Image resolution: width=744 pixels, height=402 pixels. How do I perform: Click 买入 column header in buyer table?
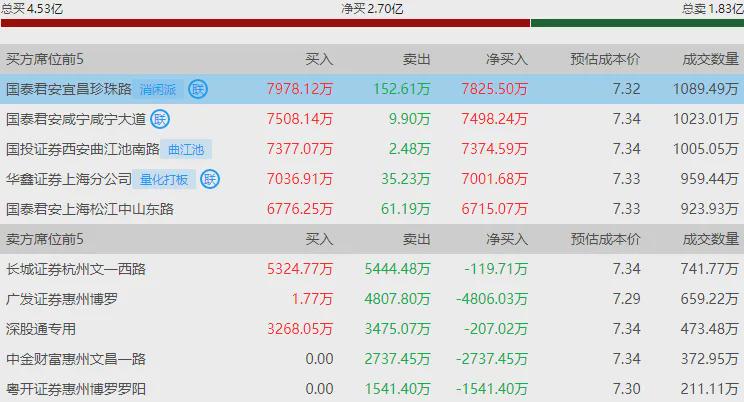[319, 59]
